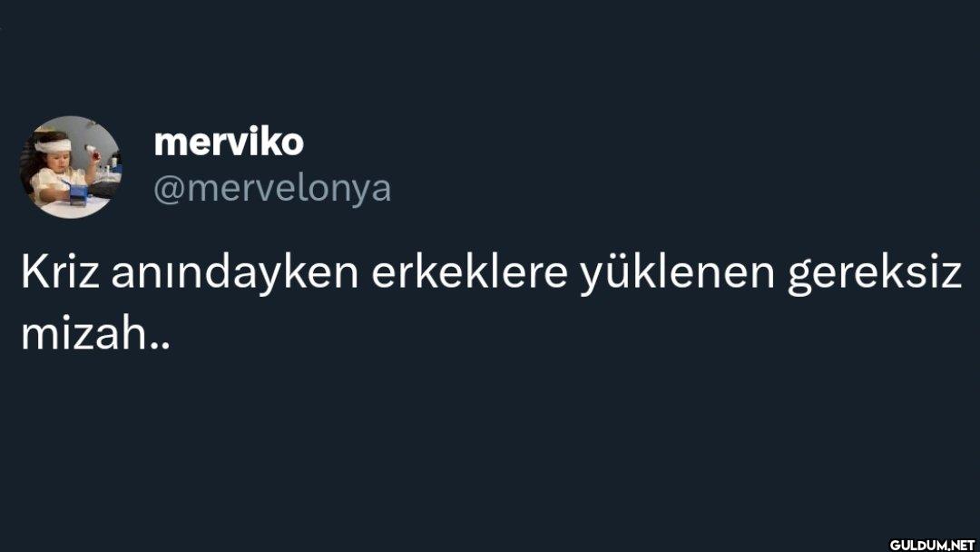The height and width of the screenshot is (552, 980).
Task: Click the GULDUM.NET watermark
Action: tap(932, 545)
